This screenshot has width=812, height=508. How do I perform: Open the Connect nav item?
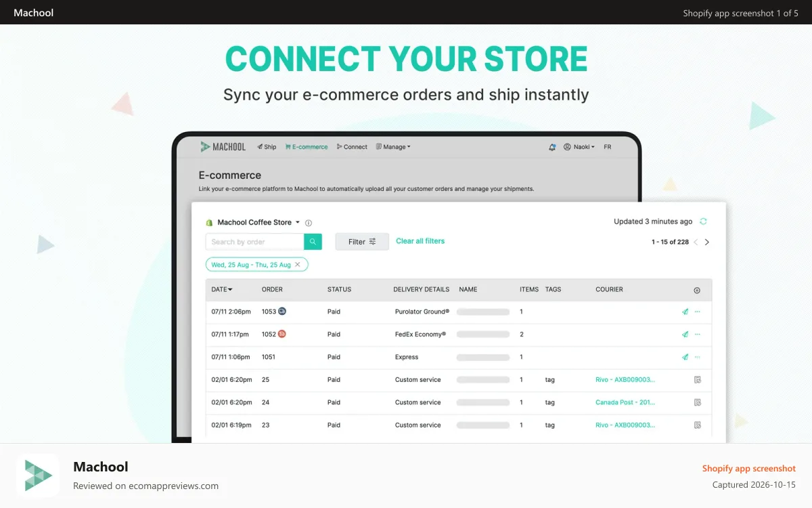tap(352, 147)
